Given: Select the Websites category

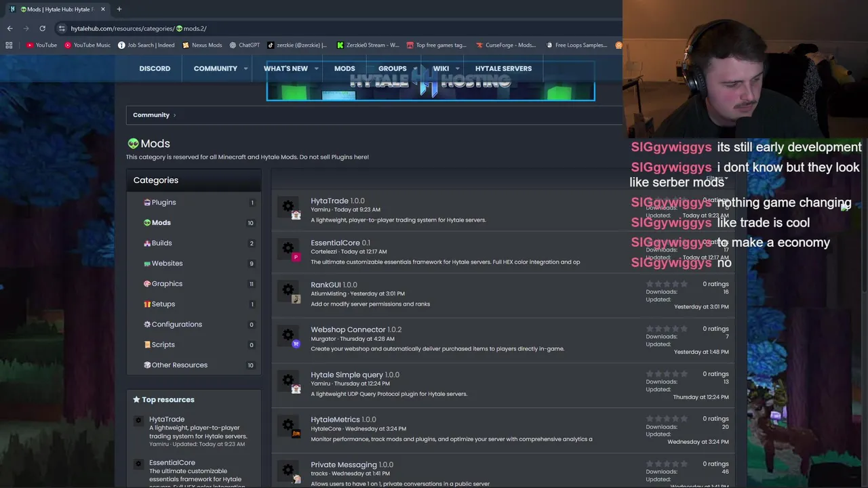Looking at the screenshot, I should tap(167, 263).
